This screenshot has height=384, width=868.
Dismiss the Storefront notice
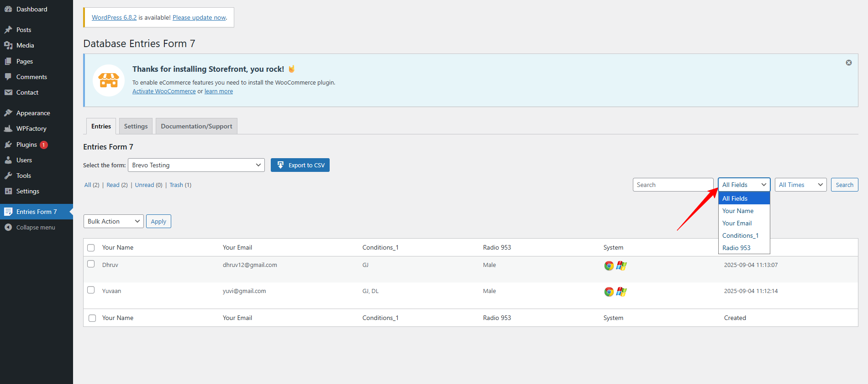pos(848,63)
